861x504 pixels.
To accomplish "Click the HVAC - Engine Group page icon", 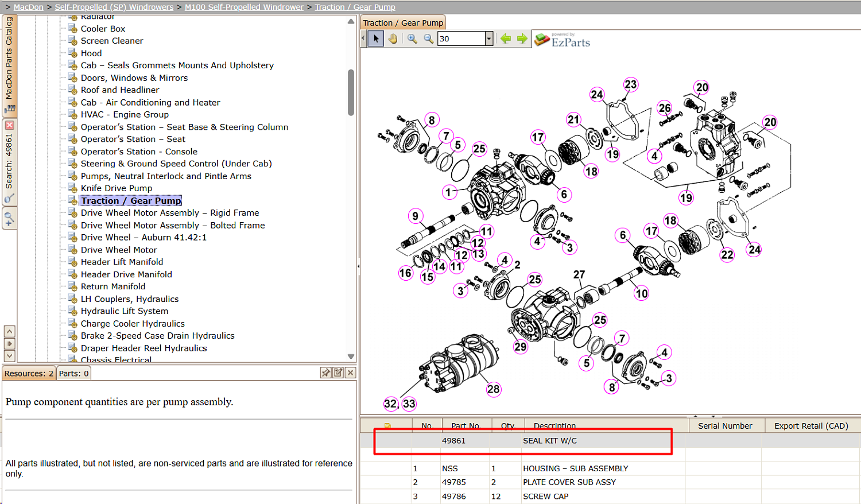I will point(73,114).
